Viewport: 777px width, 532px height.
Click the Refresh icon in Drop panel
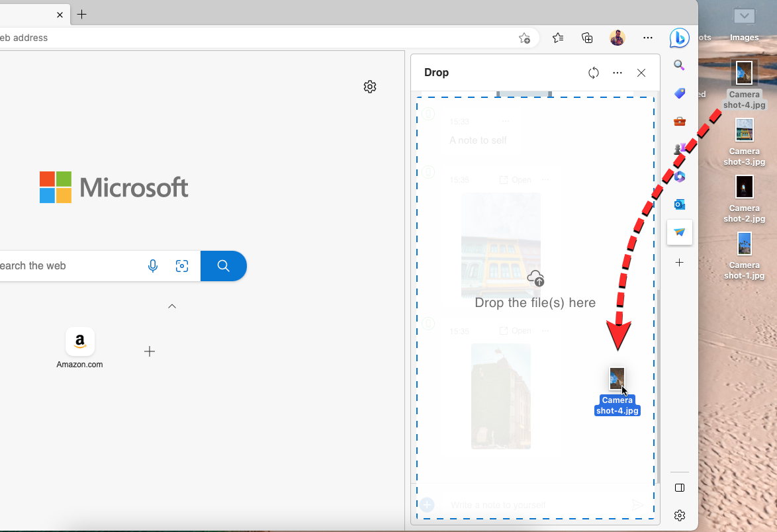594,73
